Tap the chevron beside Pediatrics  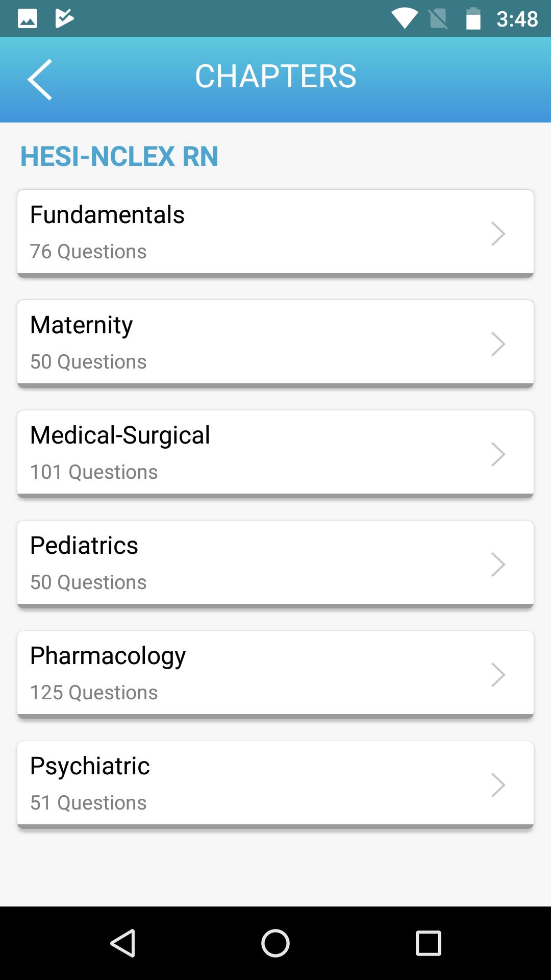pyautogui.click(x=498, y=565)
